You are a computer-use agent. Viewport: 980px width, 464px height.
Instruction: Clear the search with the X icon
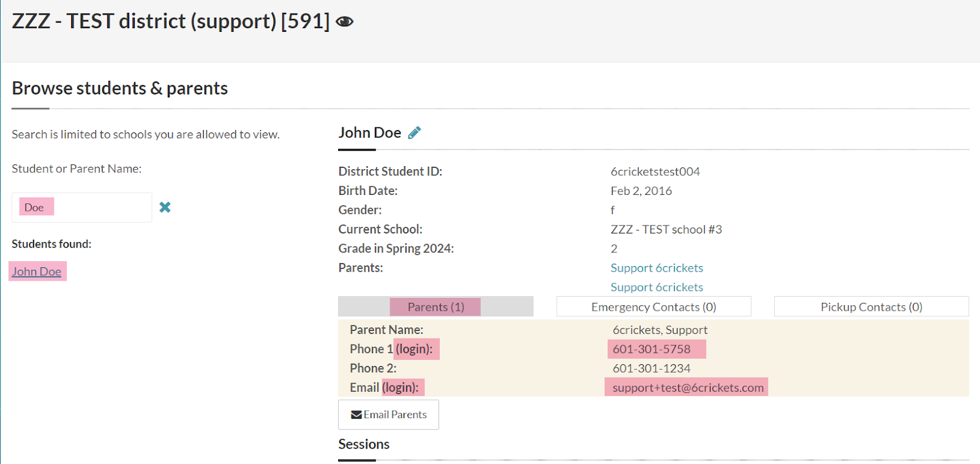click(x=165, y=207)
